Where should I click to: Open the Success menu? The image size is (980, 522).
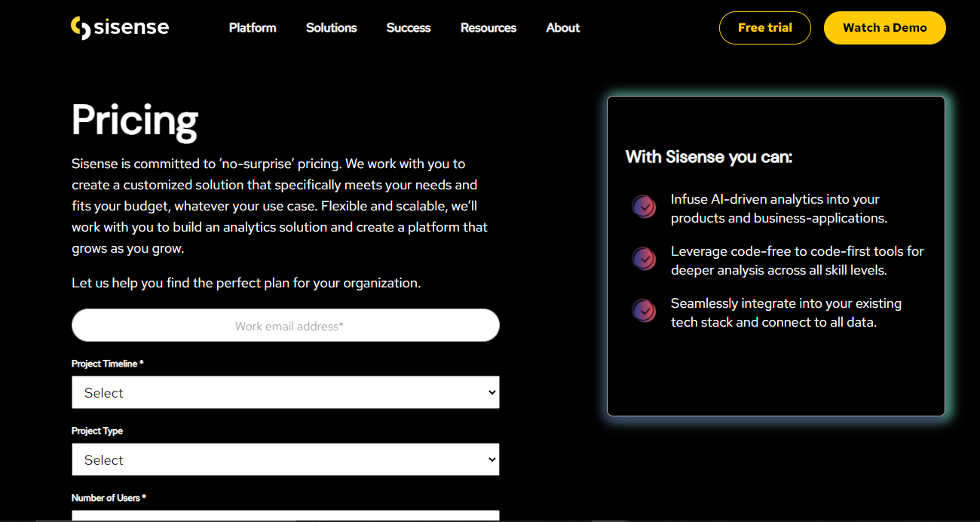409,28
